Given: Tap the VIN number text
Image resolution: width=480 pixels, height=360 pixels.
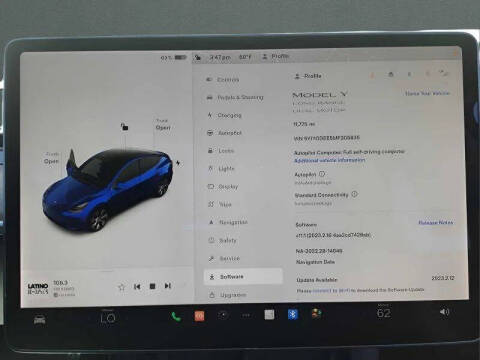Looking at the screenshot, I should 327,138.
